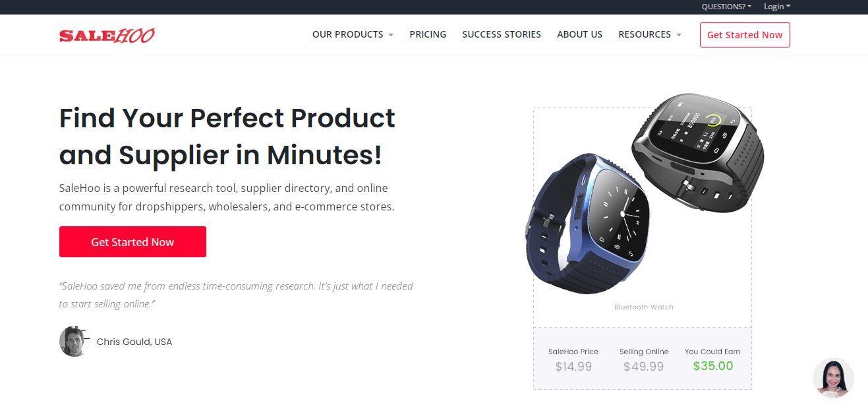Click Chris Gould's profile photo

(x=74, y=341)
